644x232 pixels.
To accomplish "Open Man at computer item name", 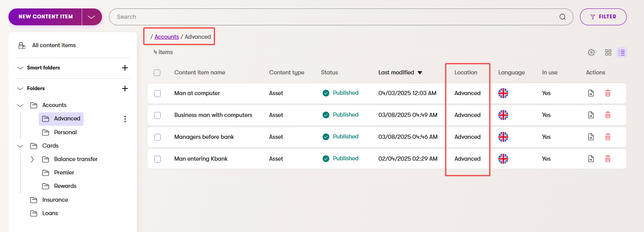I will click(197, 93).
